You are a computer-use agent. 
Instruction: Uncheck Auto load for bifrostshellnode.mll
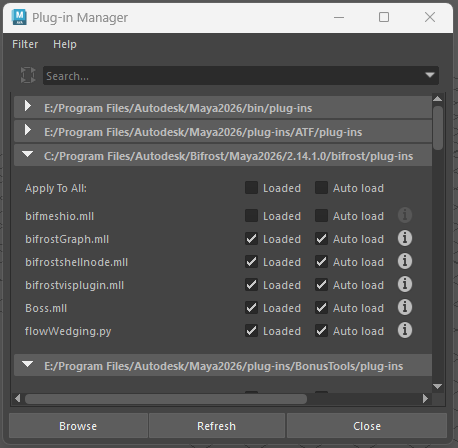[321, 262]
